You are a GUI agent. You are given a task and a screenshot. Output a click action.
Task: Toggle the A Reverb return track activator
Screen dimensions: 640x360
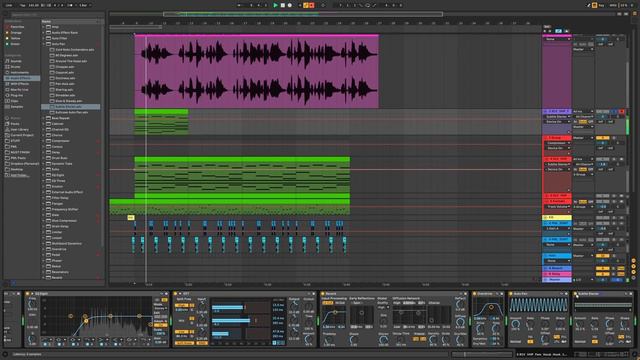click(x=602, y=269)
